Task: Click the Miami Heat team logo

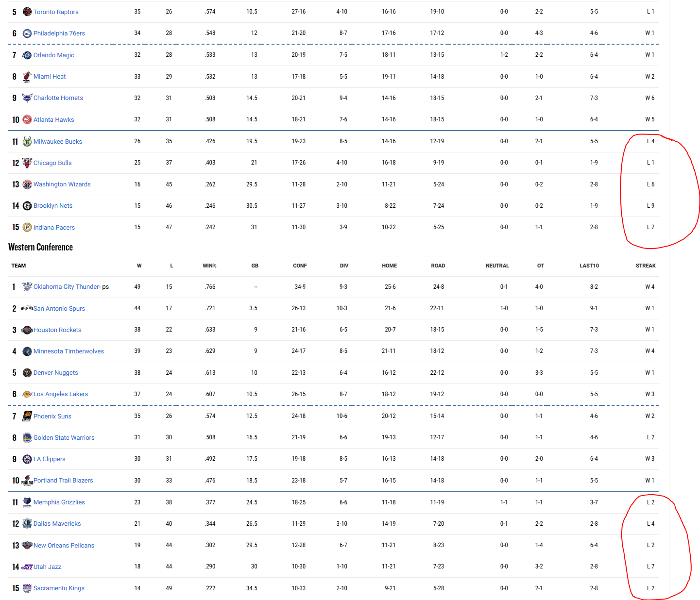Action: pos(27,76)
